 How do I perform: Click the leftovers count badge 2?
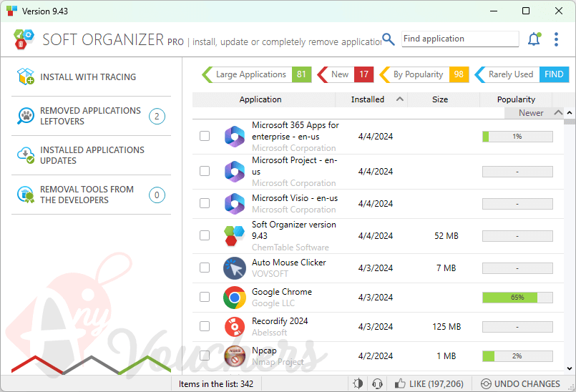click(x=157, y=117)
